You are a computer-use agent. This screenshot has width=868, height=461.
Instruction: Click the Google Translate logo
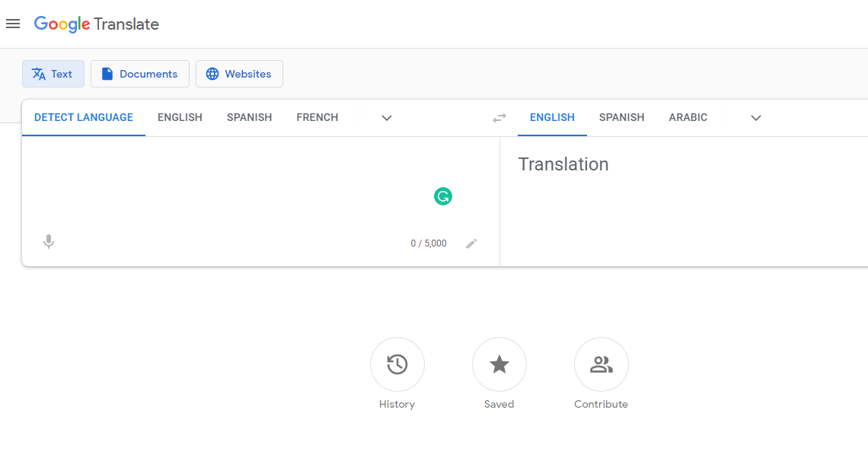[x=97, y=24]
